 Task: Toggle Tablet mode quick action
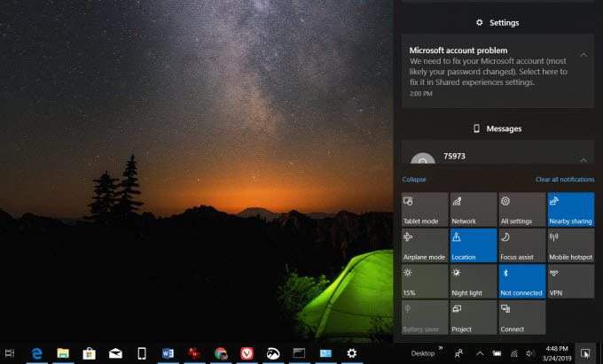[425, 210]
